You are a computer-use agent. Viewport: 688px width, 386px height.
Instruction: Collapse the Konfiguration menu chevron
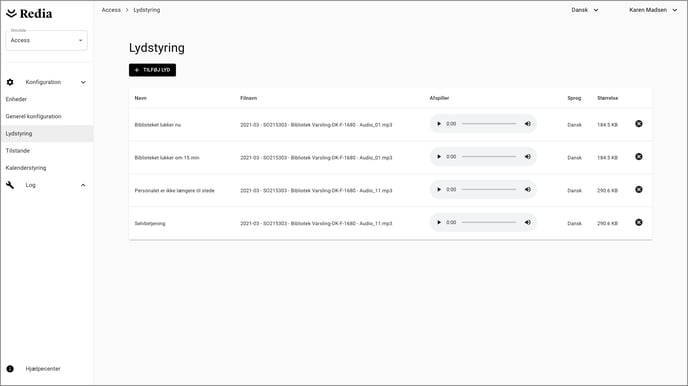click(x=83, y=82)
